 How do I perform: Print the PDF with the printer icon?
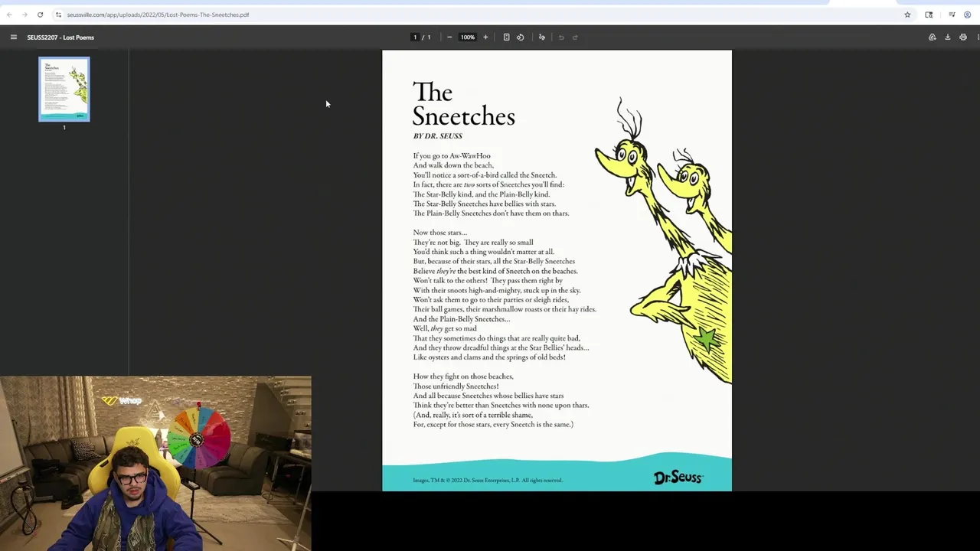(x=963, y=37)
